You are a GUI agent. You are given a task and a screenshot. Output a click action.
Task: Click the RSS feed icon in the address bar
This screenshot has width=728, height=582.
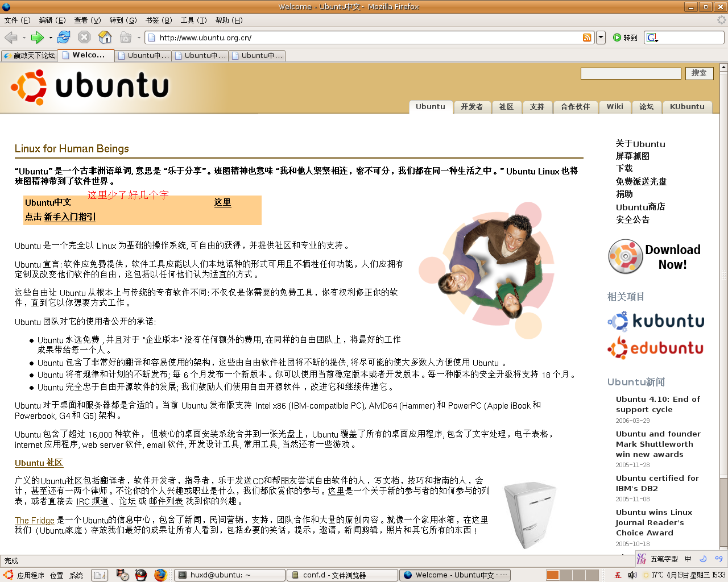tap(587, 38)
